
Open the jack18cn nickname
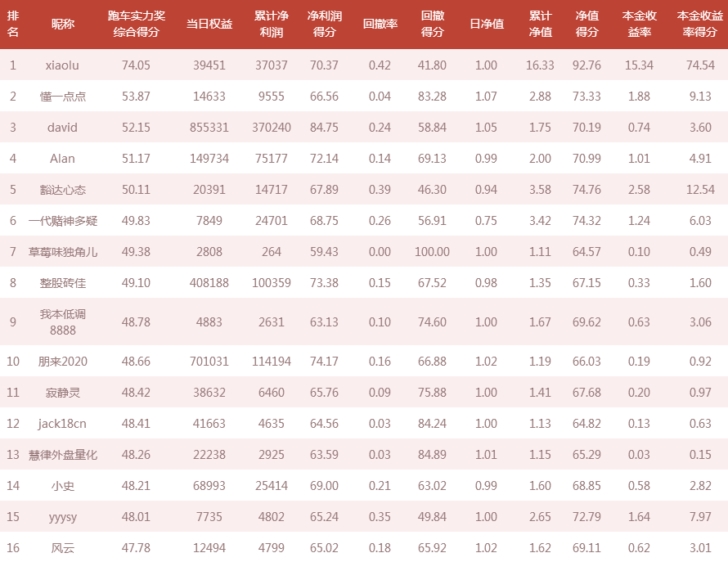click(62, 424)
